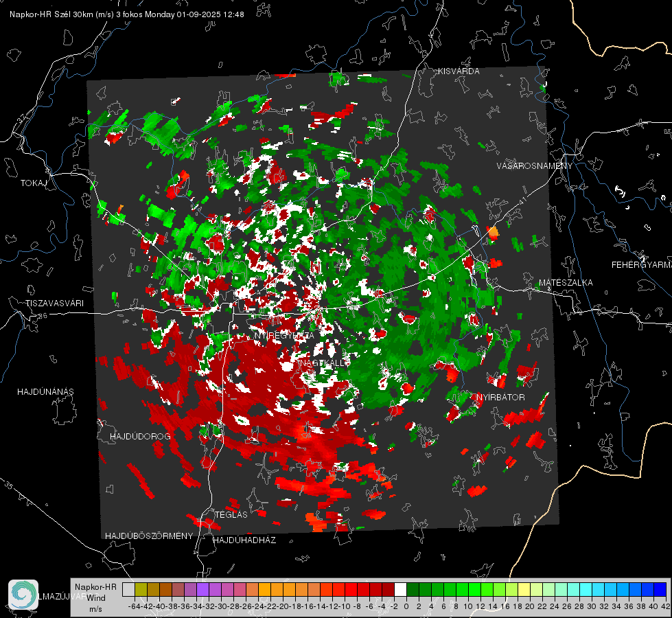Select road number '41' near Vásárosnamény
The width and height of the screenshot is (672, 618).
[522, 201]
